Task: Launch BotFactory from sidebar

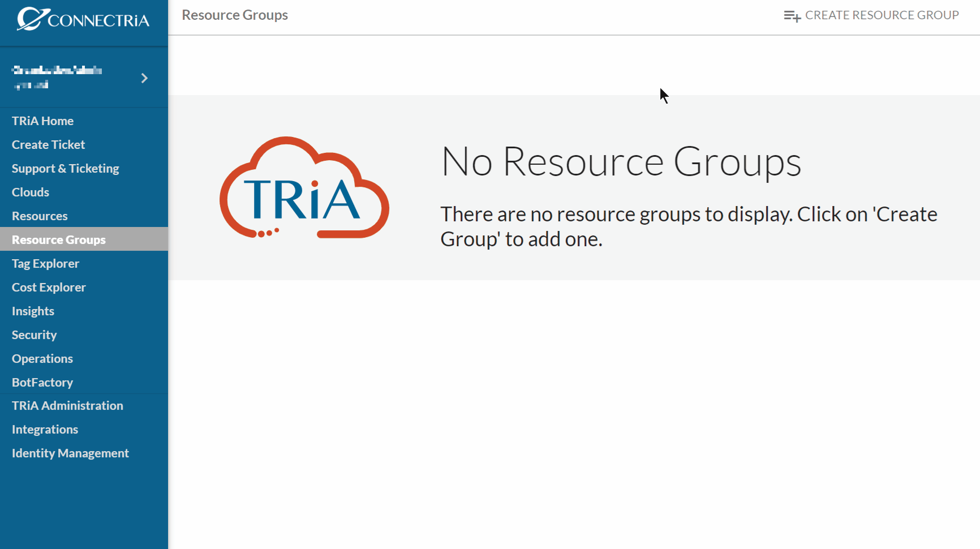Action: [x=84, y=382]
